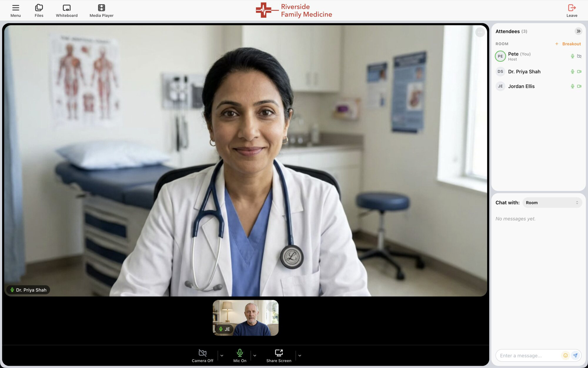Open the more options on Dr. Priya Shah's video
Image resolution: width=588 pixels, height=368 pixels.
[x=480, y=32]
